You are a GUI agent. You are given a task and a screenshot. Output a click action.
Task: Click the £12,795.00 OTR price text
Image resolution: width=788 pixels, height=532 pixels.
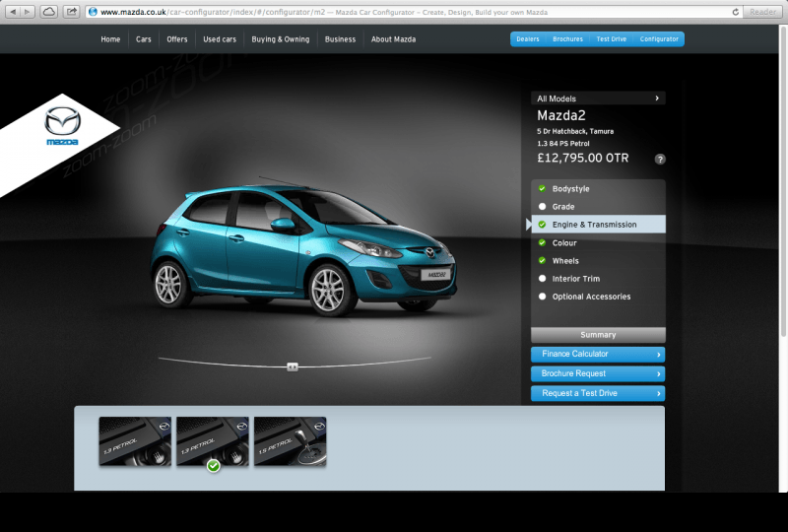583,159
